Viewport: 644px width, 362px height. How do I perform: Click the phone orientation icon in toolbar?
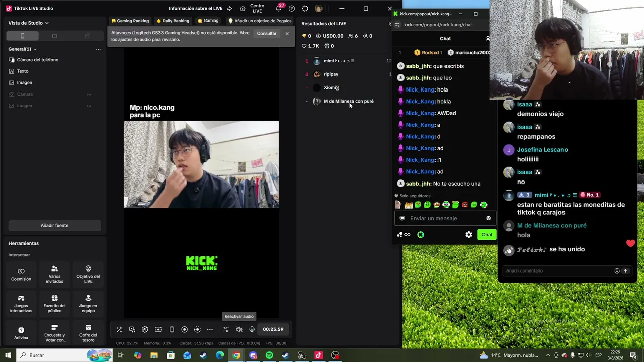172,329
